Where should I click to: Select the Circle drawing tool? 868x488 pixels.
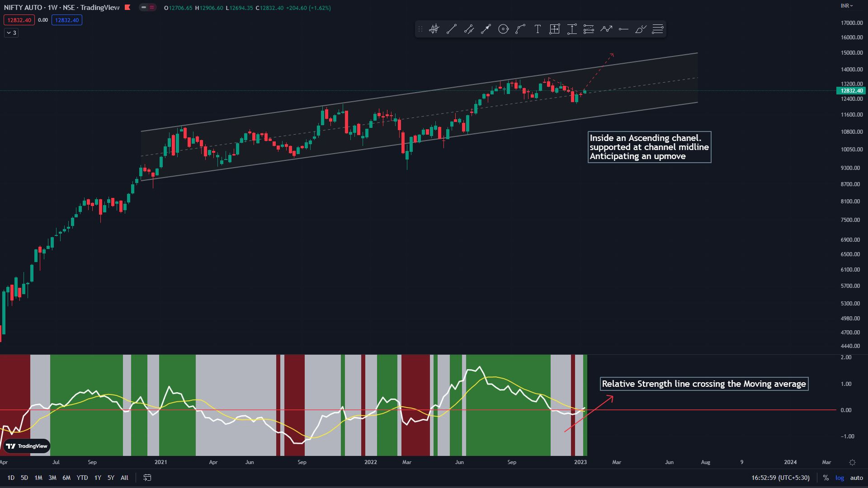click(x=503, y=29)
